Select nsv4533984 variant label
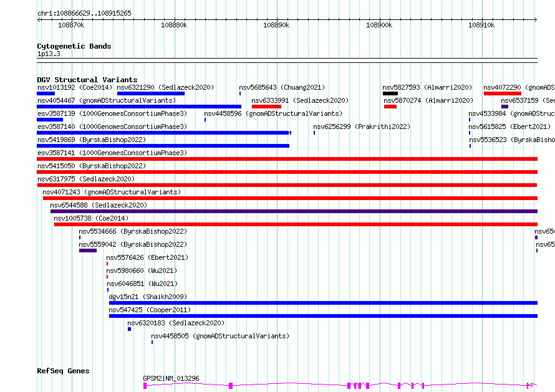 tap(511, 113)
